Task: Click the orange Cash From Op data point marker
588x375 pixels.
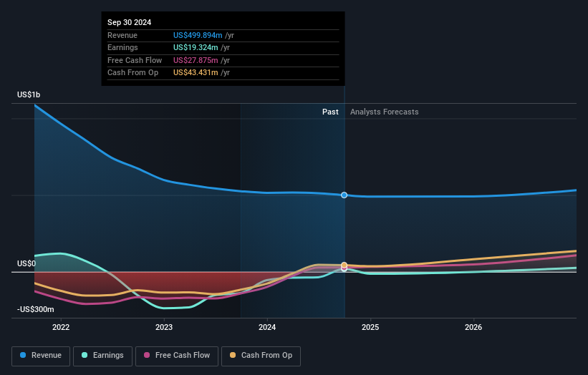Action: coord(344,265)
